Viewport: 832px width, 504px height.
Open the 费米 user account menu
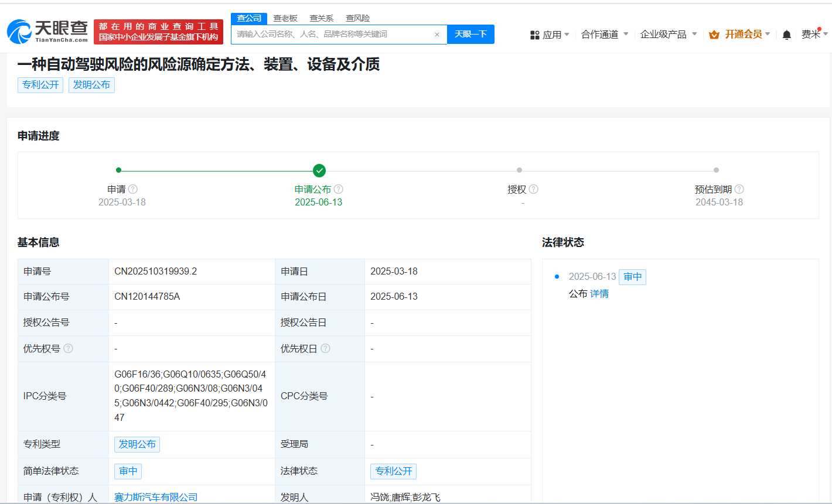click(814, 35)
